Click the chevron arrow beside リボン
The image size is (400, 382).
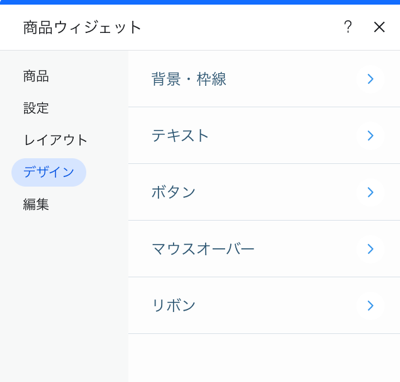(370, 306)
